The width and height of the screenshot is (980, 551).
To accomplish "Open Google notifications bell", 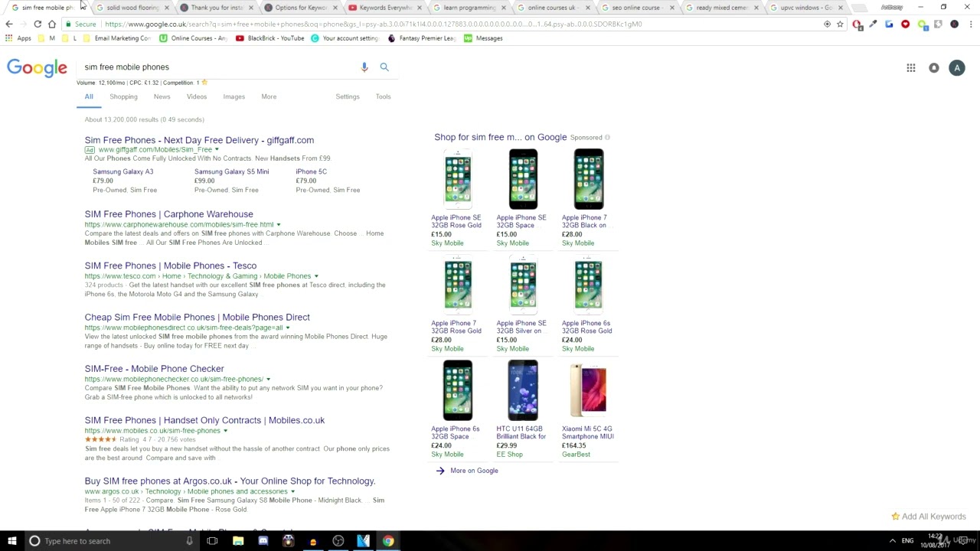I will click(x=934, y=68).
